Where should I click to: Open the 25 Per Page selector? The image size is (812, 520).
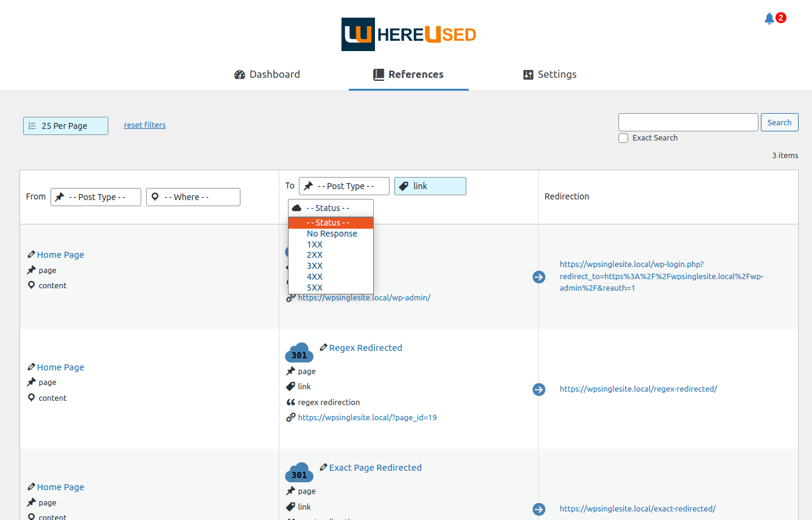tap(66, 126)
